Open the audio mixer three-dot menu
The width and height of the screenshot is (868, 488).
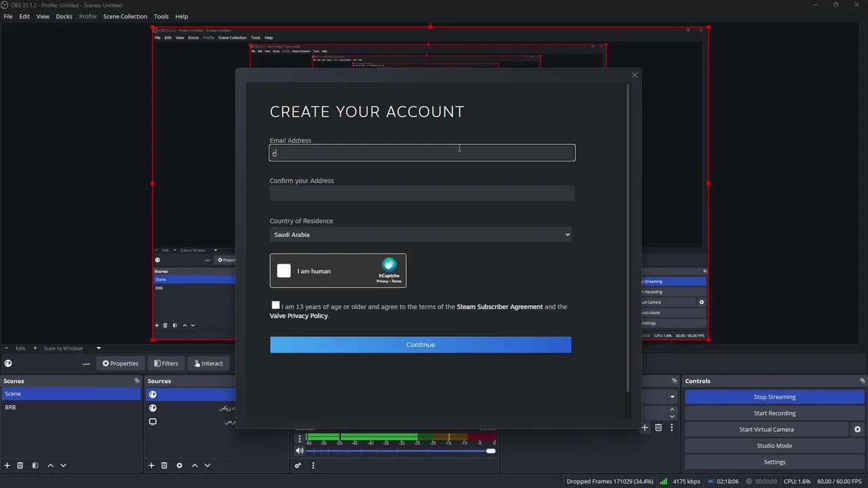313,466
